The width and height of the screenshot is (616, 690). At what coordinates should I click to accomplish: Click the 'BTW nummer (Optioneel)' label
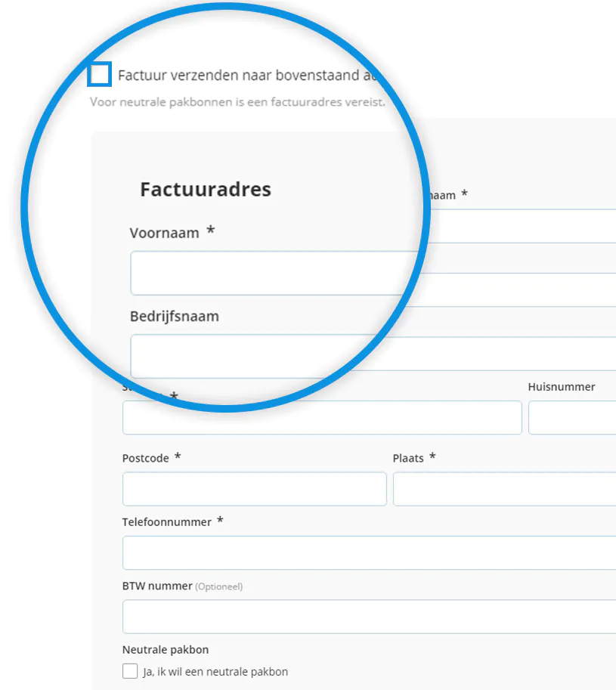(x=182, y=586)
